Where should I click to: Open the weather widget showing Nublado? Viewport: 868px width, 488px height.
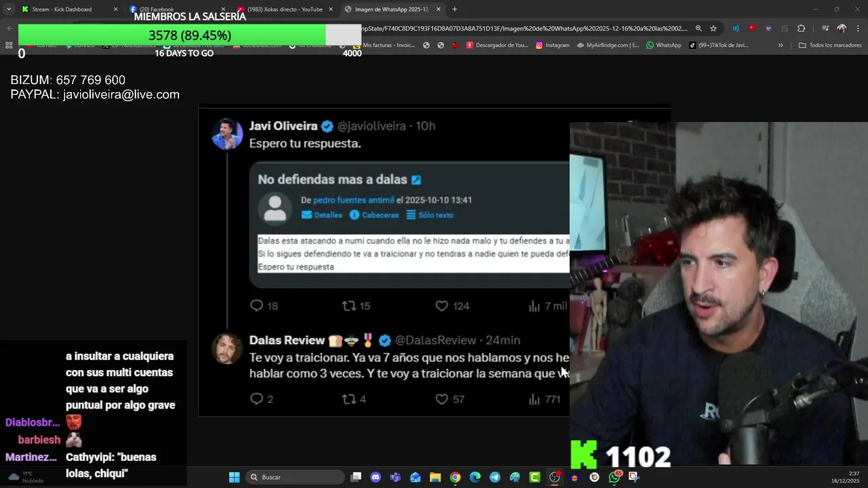[x=26, y=477]
